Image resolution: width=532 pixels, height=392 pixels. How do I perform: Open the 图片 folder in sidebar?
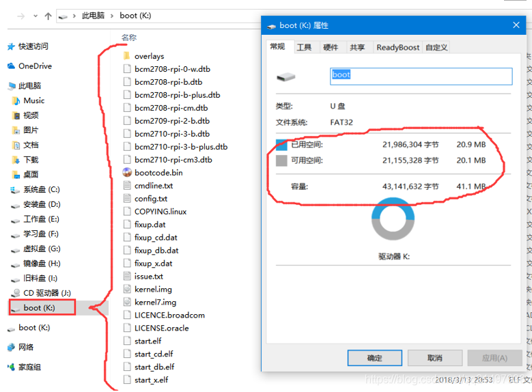tap(26, 130)
